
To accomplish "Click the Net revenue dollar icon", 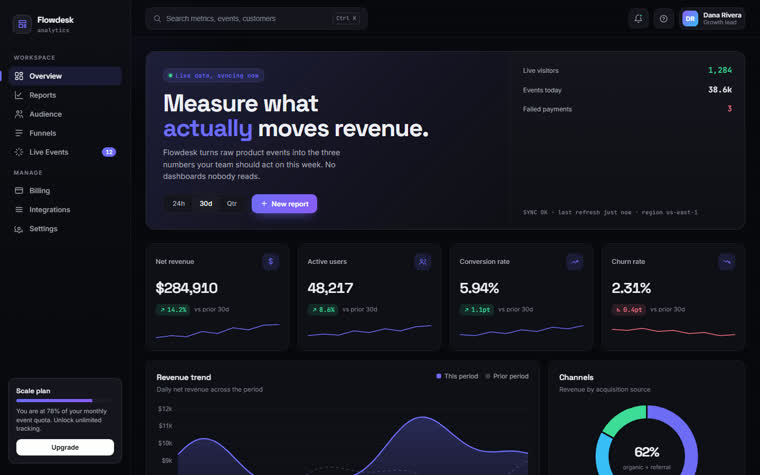I will coord(271,262).
